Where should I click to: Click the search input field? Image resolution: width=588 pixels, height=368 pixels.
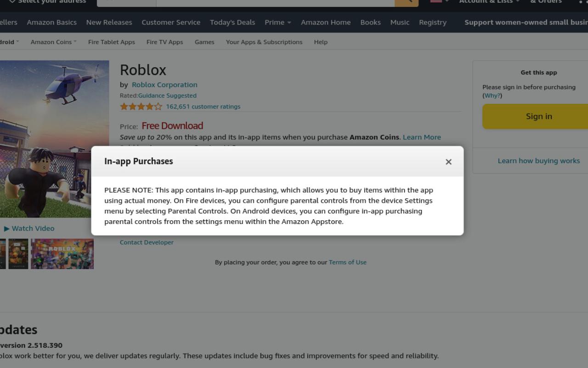(275, 3)
